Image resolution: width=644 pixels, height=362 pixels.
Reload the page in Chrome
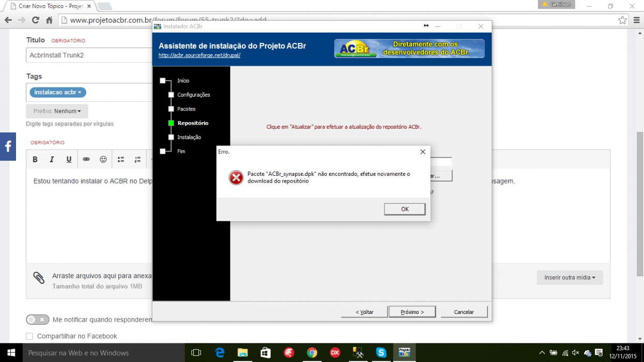point(36,20)
